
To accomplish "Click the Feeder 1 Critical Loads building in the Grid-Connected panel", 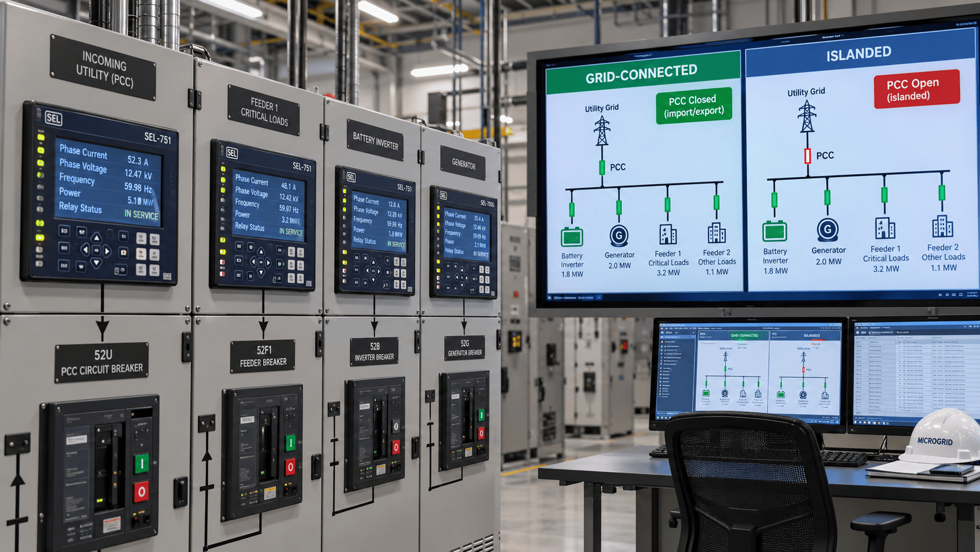I will (668, 234).
